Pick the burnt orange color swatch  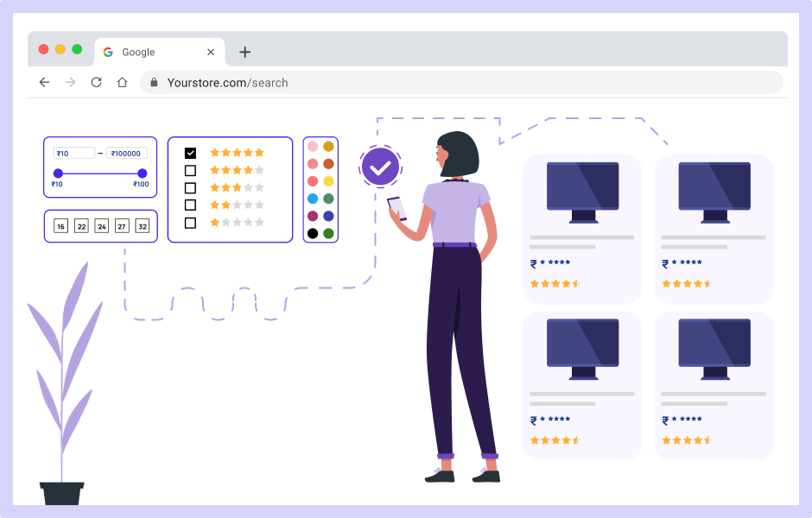pos(328,164)
